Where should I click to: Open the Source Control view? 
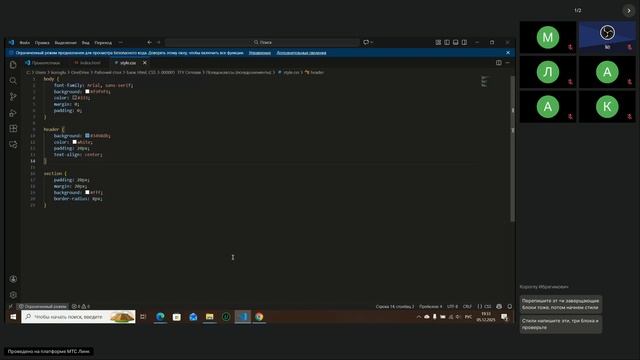(x=13, y=97)
